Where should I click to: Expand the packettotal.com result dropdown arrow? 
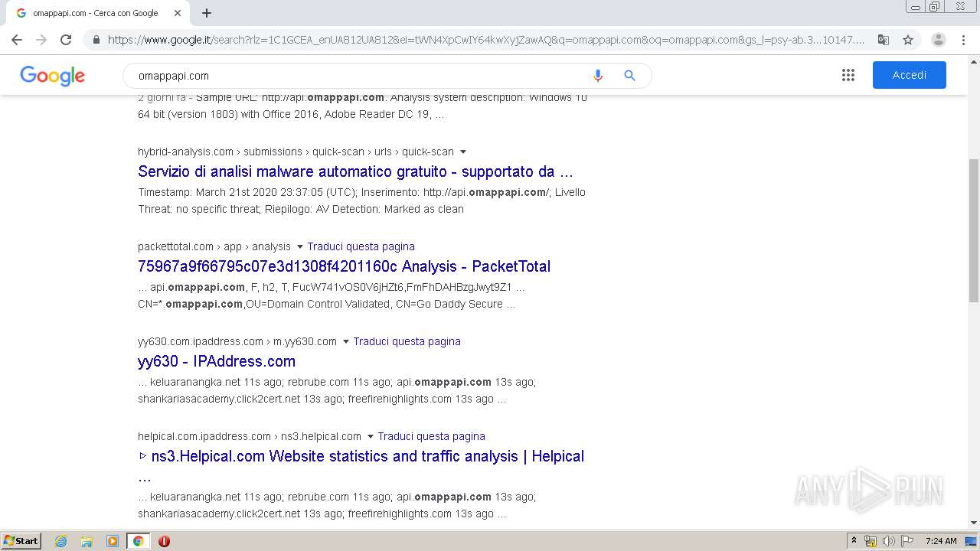[300, 247]
